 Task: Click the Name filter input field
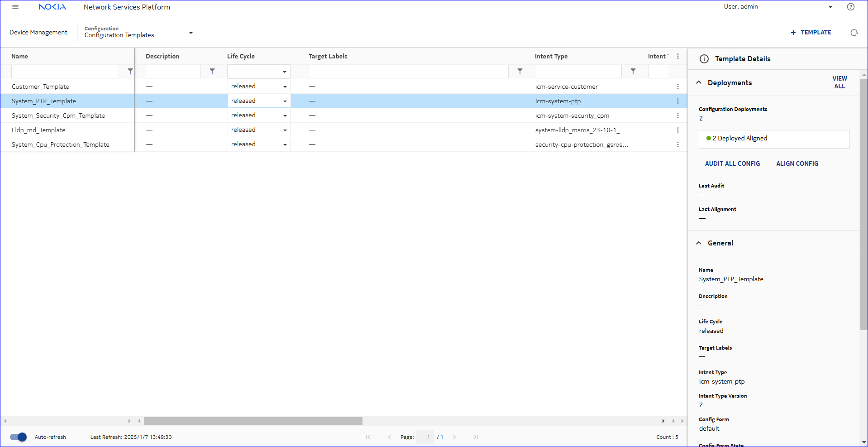pyautogui.click(x=65, y=72)
